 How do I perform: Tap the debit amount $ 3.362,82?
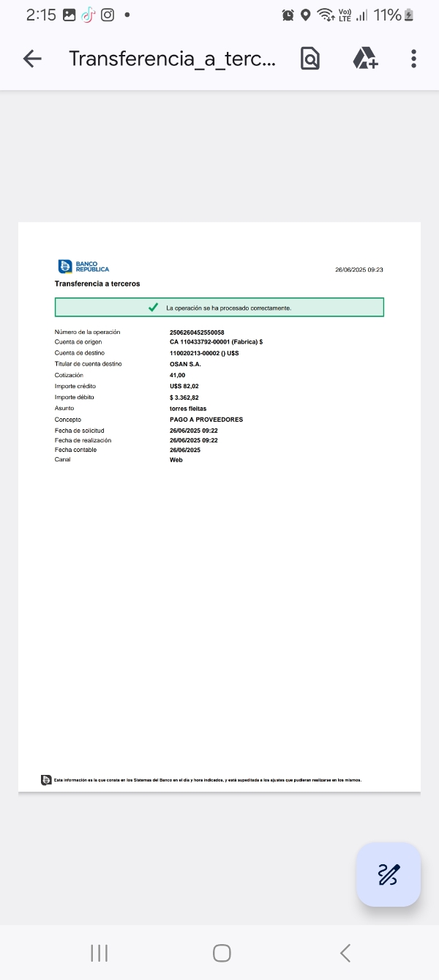(184, 398)
